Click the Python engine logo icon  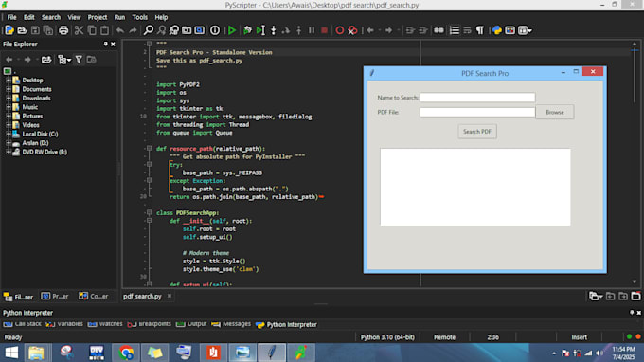(x=497, y=30)
